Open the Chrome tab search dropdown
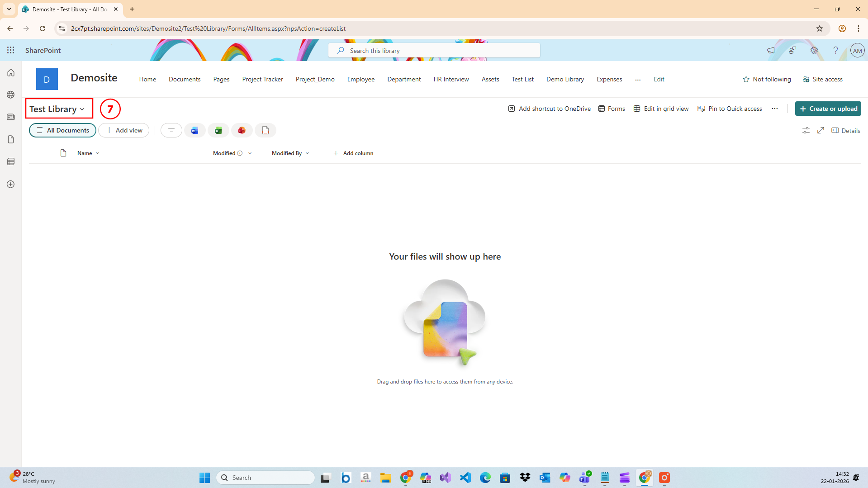Image resolution: width=868 pixels, height=488 pixels. (x=9, y=9)
